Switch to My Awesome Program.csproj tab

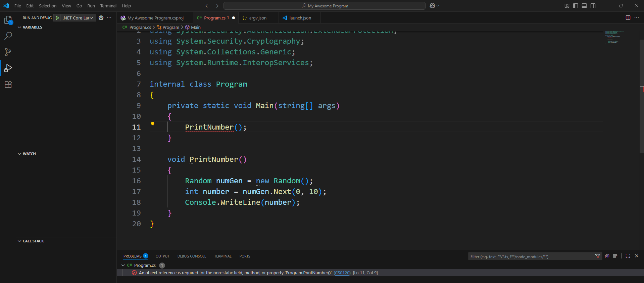tap(155, 18)
